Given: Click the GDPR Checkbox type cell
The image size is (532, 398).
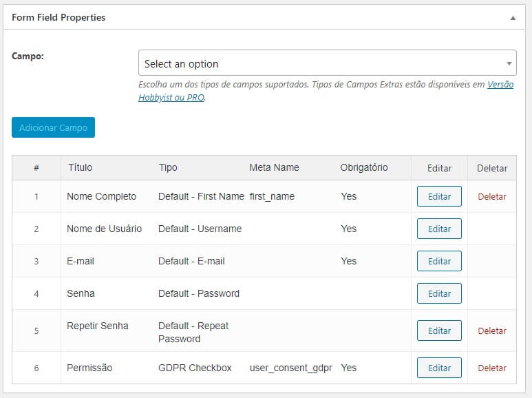Looking at the screenshot, I should (195, 368).
